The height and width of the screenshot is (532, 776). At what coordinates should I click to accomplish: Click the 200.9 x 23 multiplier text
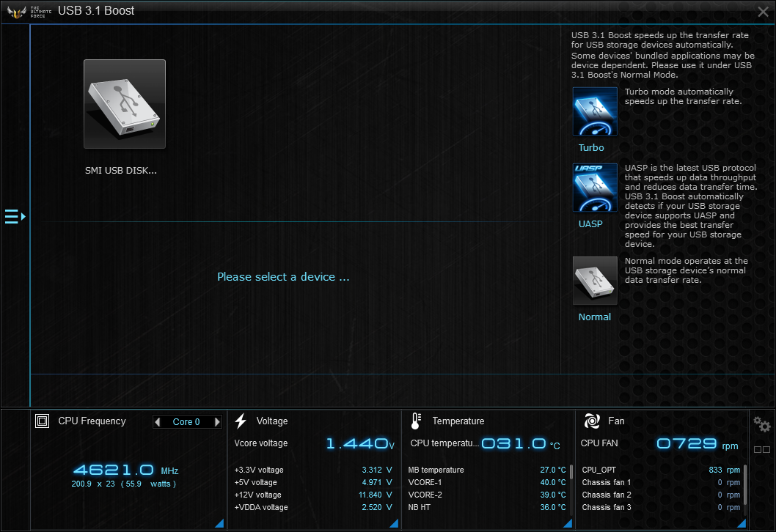coord(93,484)
